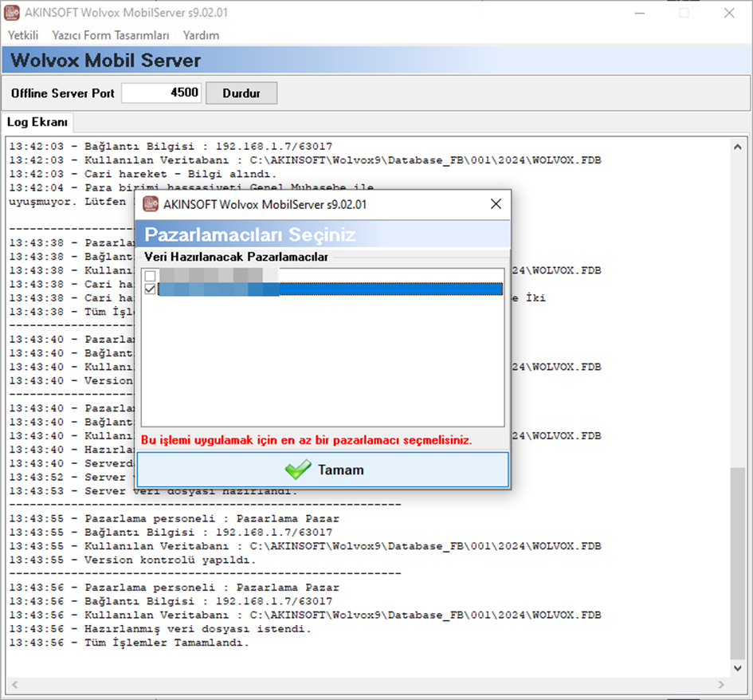Open the Yazıcı Form Tasarımları menu

pos(111,36)
